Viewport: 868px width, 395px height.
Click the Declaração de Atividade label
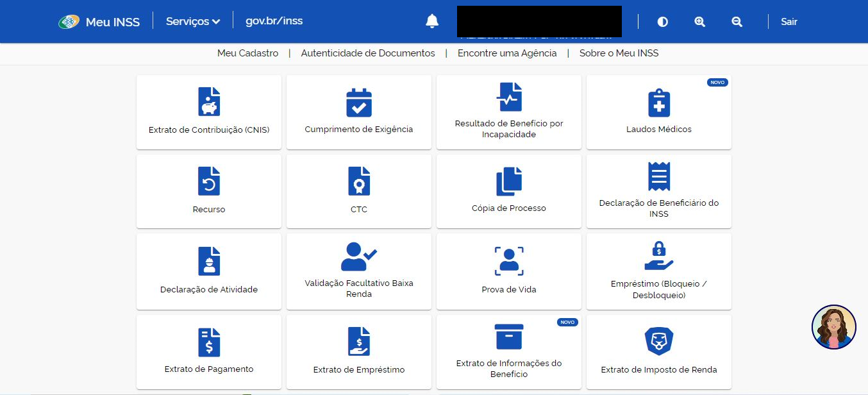[x=209, y=290]
